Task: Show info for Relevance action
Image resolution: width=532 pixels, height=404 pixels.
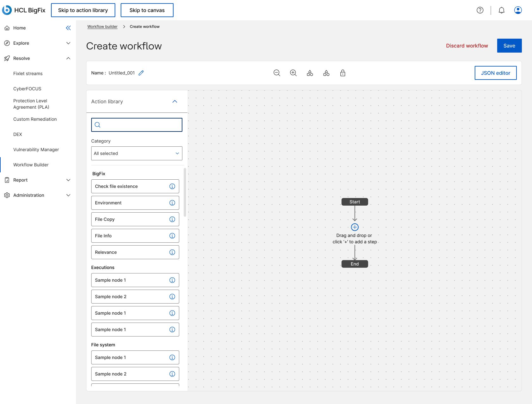Action: tap(172, 252)
